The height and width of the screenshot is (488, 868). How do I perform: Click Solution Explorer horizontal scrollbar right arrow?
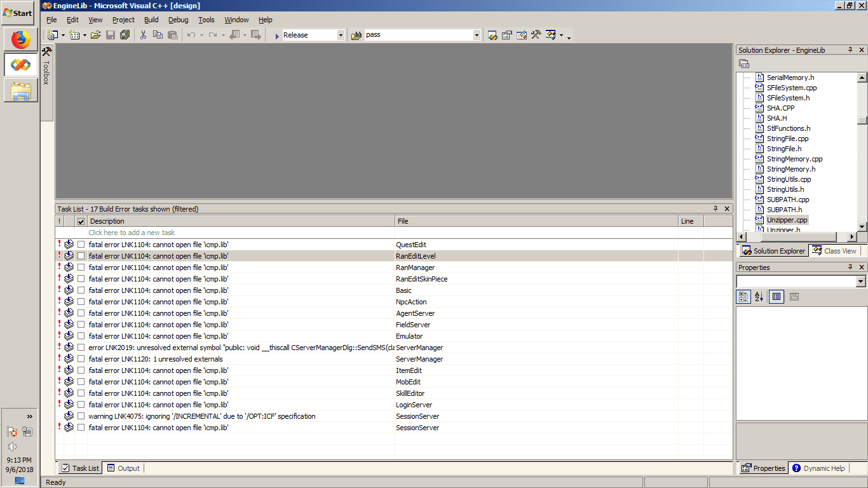(852, 237)
